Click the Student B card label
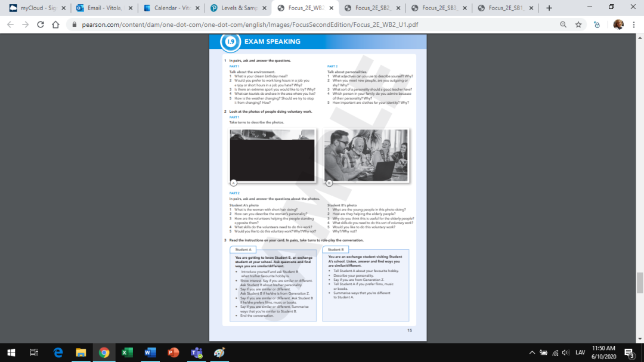Screen dimensions: 644x362 tap(336, 249)
